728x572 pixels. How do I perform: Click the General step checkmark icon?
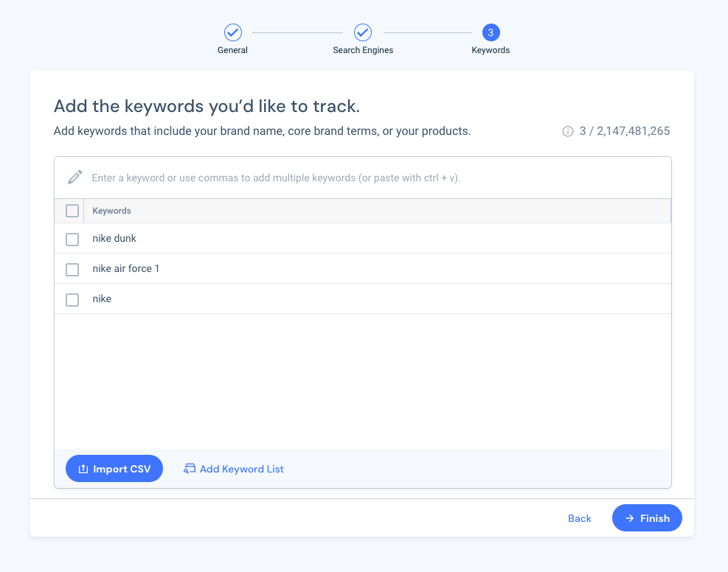[232, 32]
